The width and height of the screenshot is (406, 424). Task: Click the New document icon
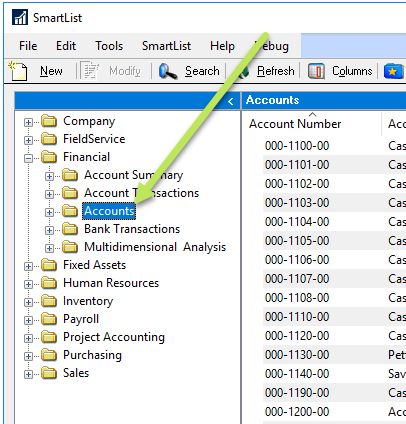pos(18,71)
